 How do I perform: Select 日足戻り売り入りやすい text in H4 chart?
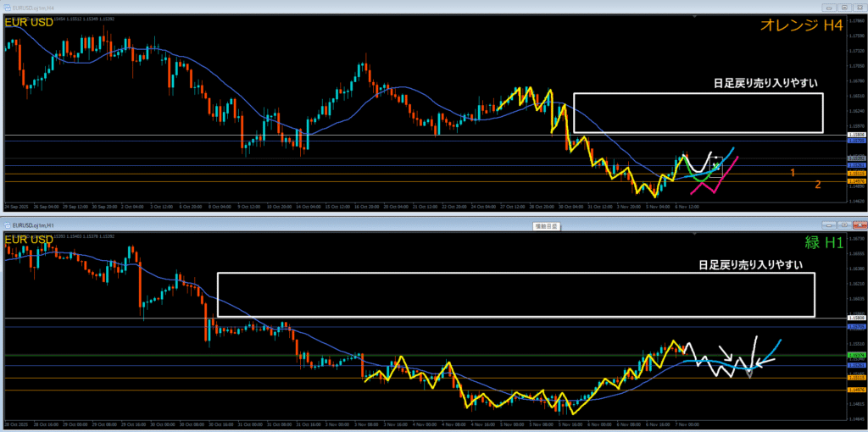tap(765, 83)
